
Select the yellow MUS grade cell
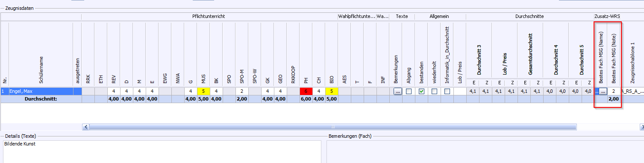(203, 91)
